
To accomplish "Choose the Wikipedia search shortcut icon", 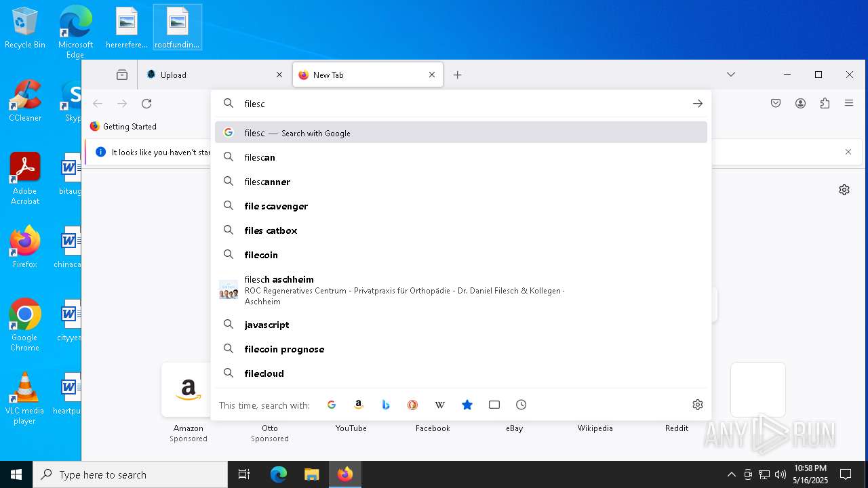I will 439,405.
